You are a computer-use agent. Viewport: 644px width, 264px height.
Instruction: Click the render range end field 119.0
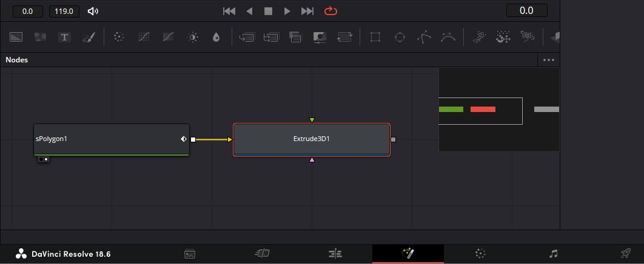pyautogui.click(x=64, y=12)
